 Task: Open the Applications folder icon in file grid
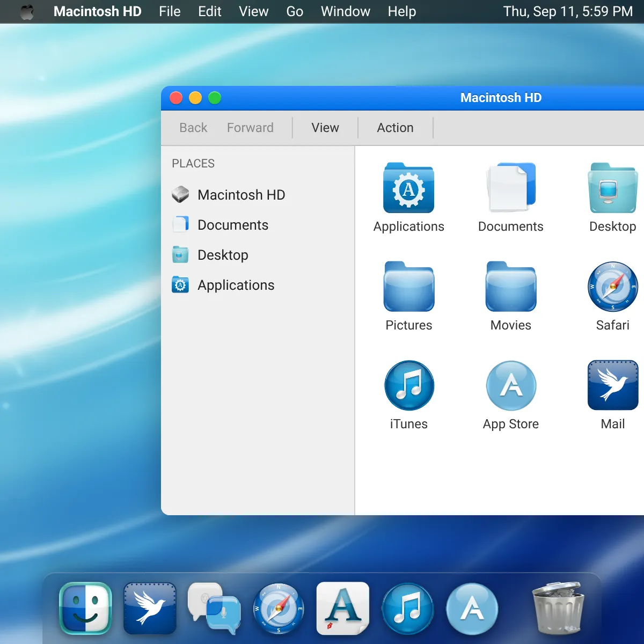(x=408, y=188)
